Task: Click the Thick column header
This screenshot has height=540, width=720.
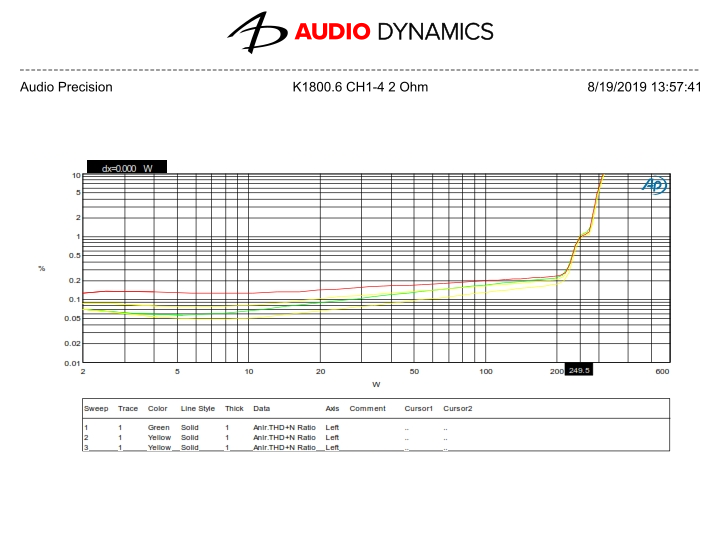Action: tap(234, 408)
